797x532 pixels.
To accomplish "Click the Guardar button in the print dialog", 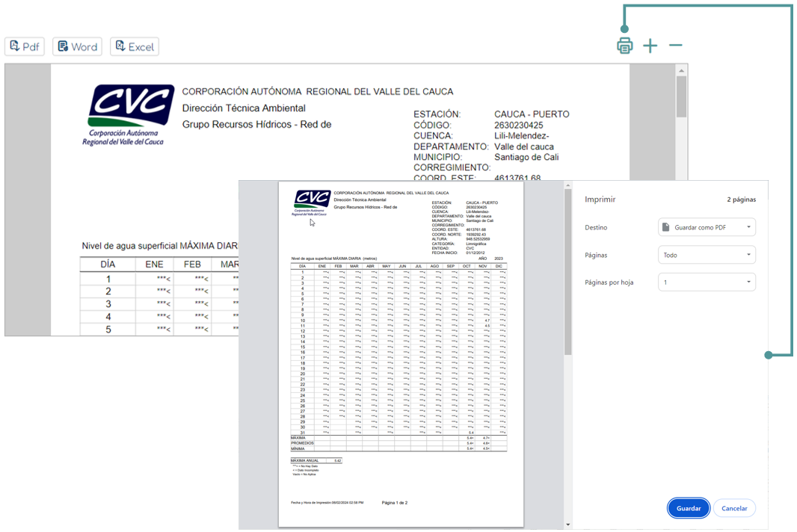I will tap(689, 508).
